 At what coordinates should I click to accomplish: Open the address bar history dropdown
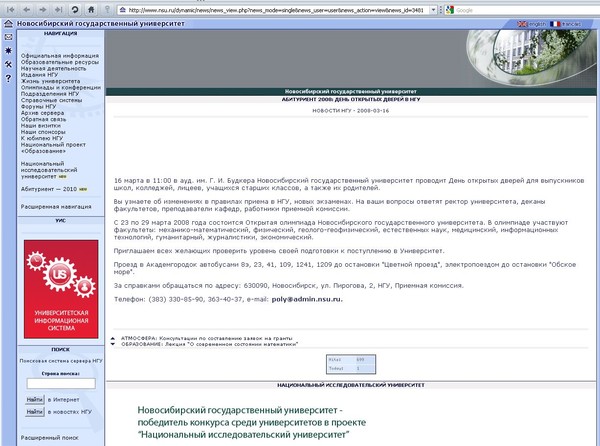pos(433,10)
